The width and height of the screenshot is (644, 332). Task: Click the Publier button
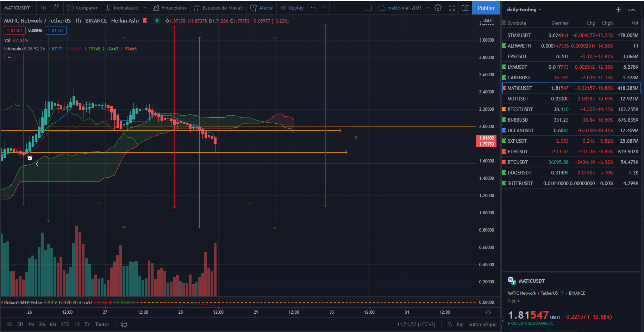pyautogui.click(x=486, y=8)
